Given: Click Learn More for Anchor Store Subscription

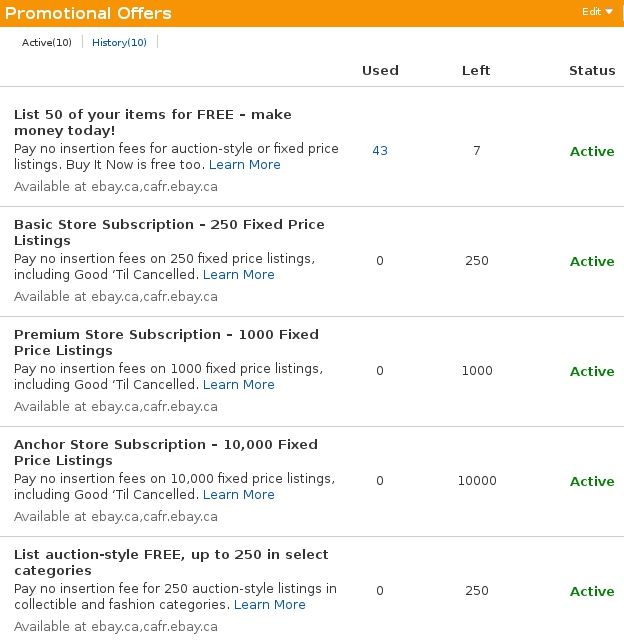Looking at the screenshot, I should [238, 495].
